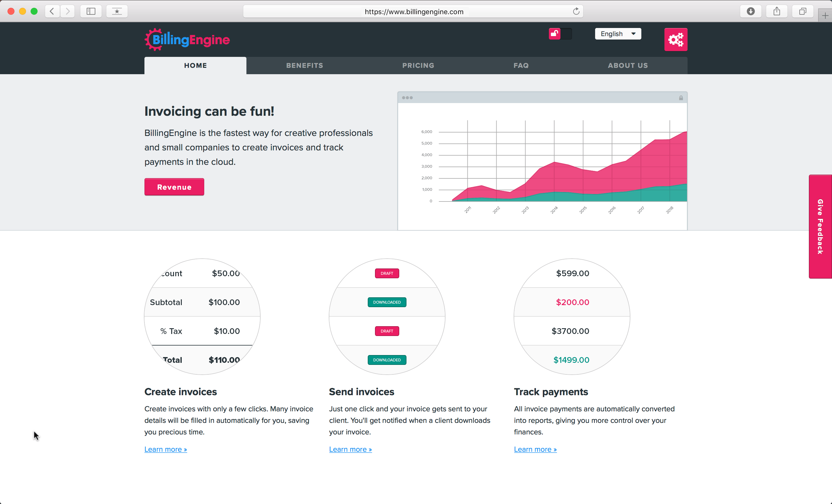Click the pink Revenue button
Screen dimensions: 832x504
174,187
